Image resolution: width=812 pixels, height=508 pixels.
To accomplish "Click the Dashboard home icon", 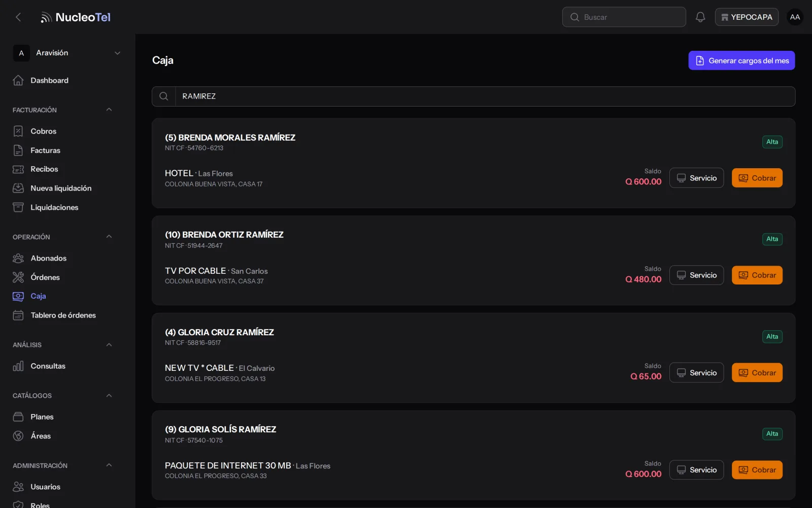I will [18, 80].
